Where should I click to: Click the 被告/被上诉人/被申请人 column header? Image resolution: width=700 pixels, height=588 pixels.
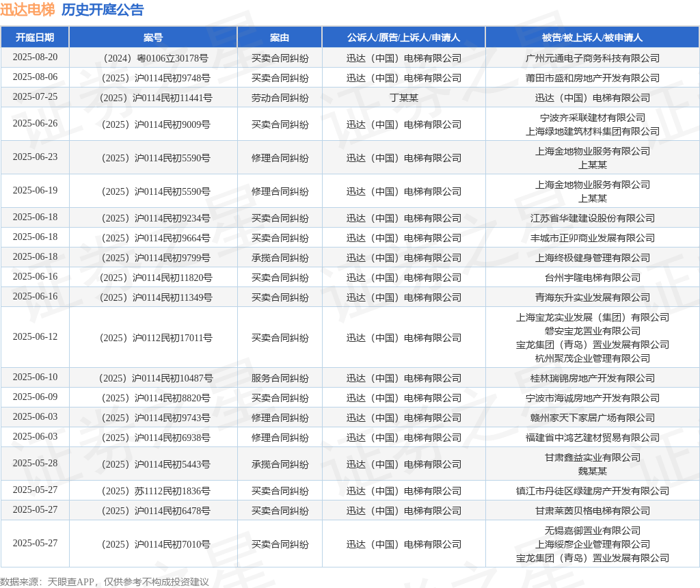593,38
